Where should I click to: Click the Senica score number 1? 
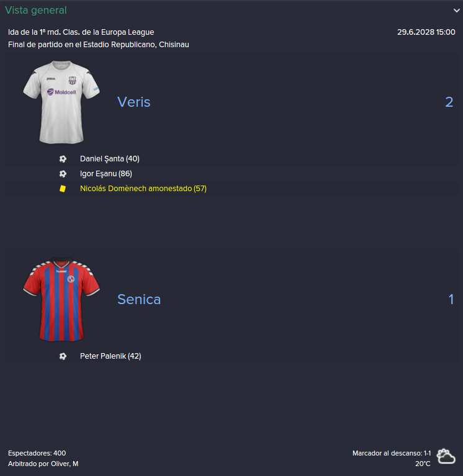click(x=451, y=299)
